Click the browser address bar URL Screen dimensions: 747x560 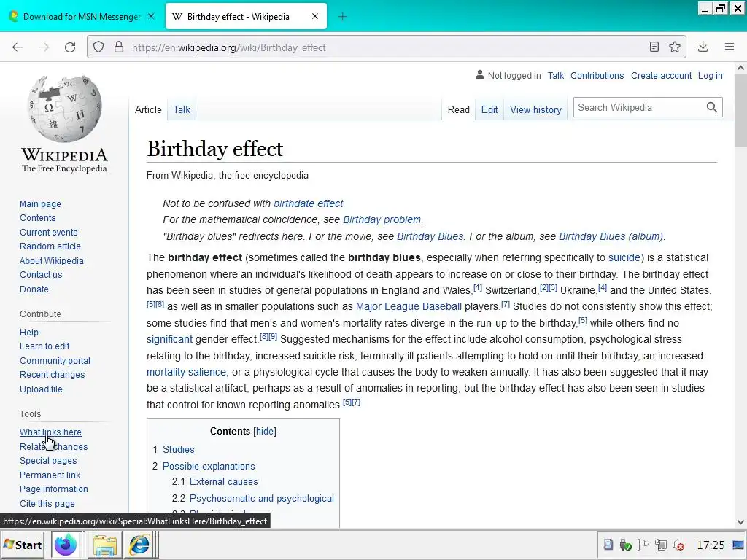[228, 47]
